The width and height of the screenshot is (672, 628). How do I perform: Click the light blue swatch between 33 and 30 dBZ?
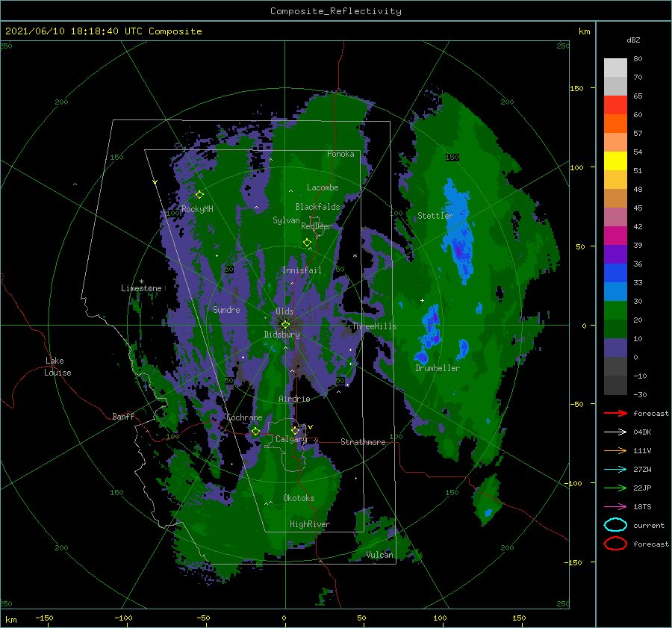point(615,292)
